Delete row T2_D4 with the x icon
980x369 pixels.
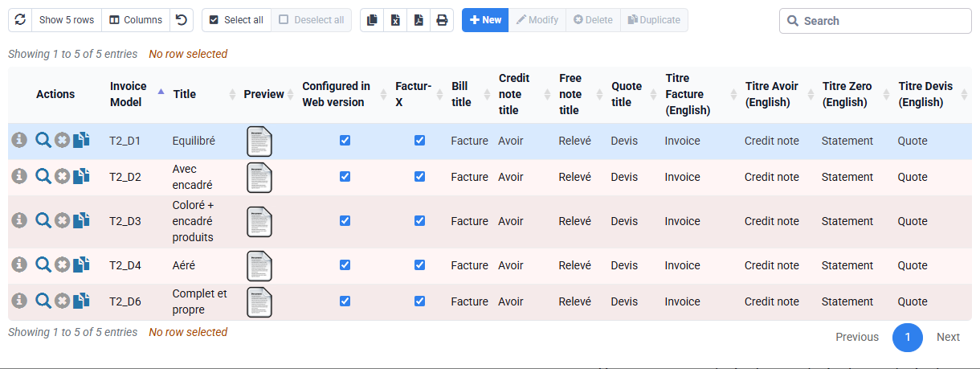pos(62,264)
